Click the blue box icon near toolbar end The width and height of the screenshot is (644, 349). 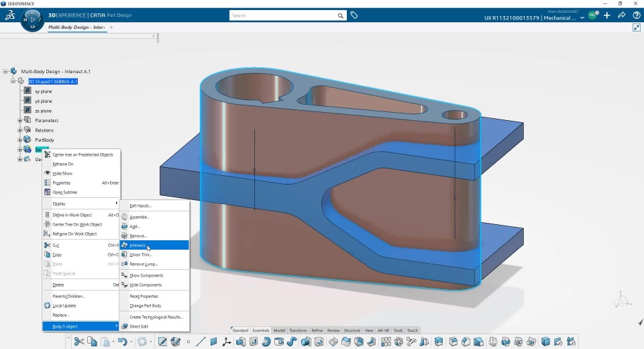(x=545, y=342)
